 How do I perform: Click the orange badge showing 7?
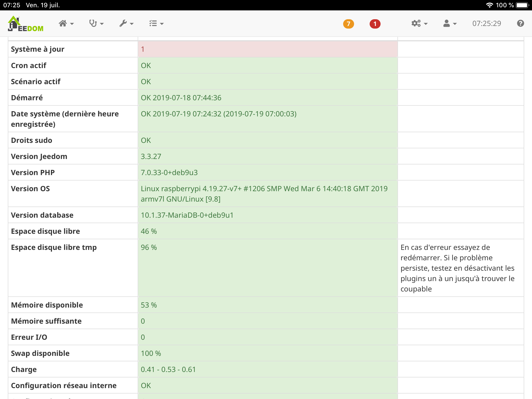(348, 24)
